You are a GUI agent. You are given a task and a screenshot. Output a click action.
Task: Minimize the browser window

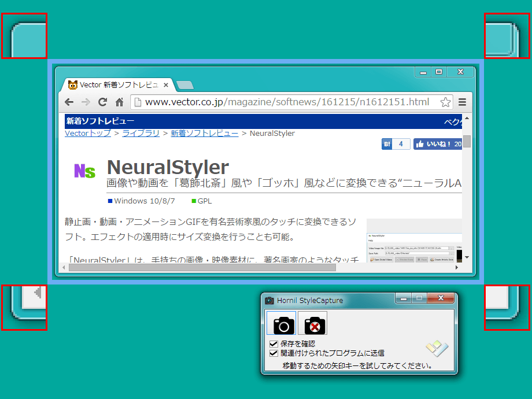(423, 72)
